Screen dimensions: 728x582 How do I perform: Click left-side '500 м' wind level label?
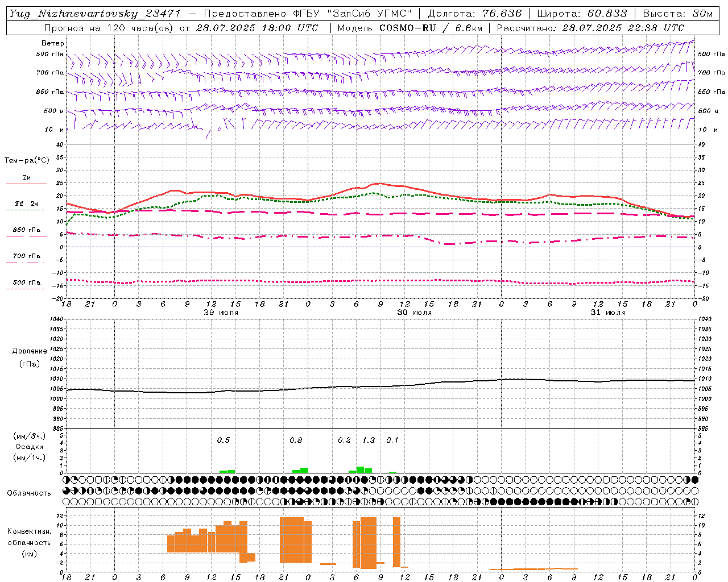click(54, 111)
